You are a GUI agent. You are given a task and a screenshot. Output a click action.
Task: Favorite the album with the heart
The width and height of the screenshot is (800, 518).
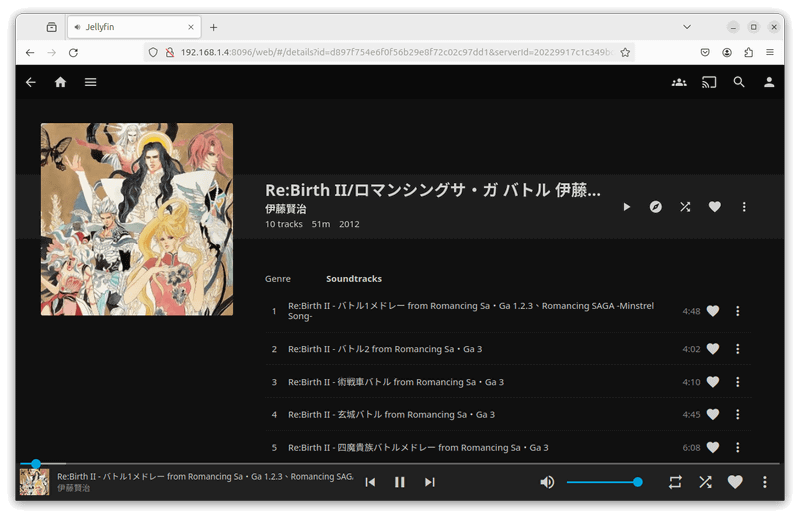tap(715, 207)
